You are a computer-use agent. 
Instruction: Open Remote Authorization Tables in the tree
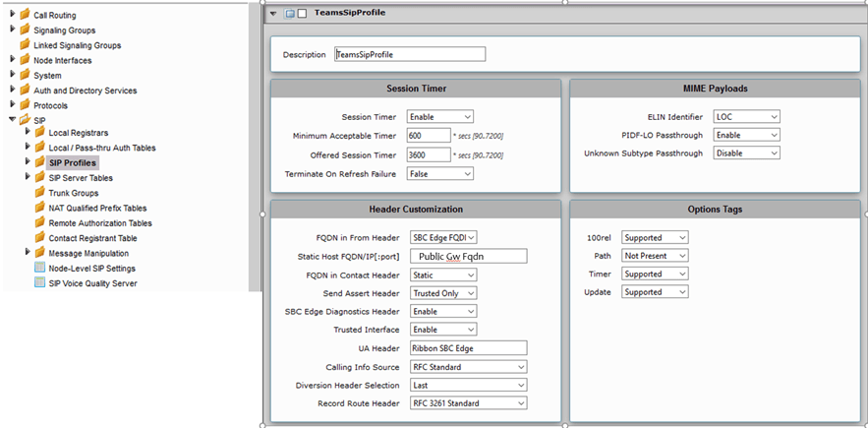(100, 223)
